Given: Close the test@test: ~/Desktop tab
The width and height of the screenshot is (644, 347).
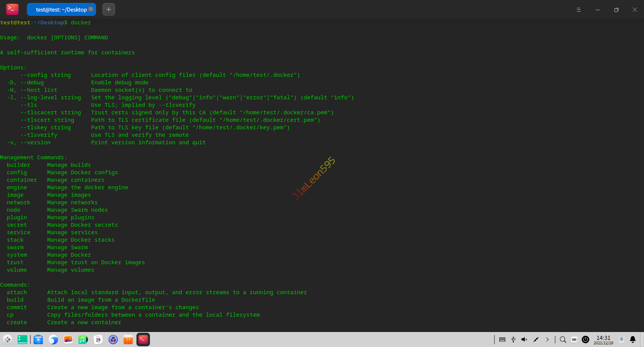Looking at the screenshot, I should 91,9.
